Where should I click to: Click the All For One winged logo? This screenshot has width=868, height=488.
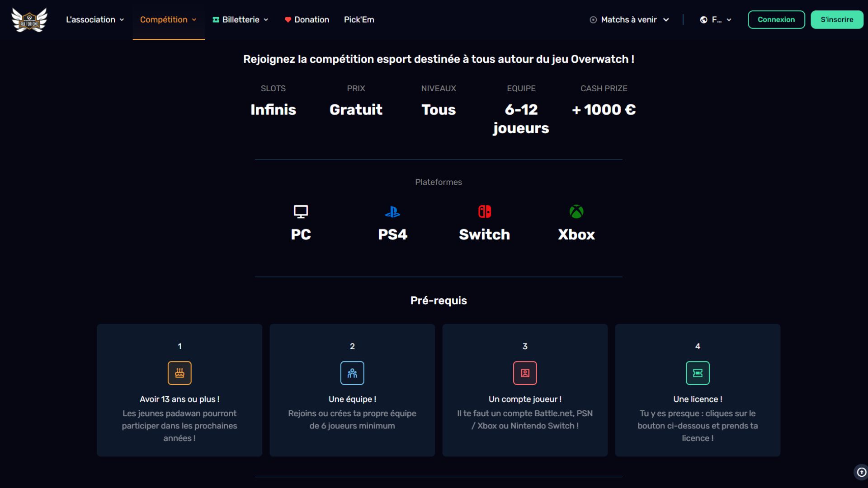click(x=29, y=20)
